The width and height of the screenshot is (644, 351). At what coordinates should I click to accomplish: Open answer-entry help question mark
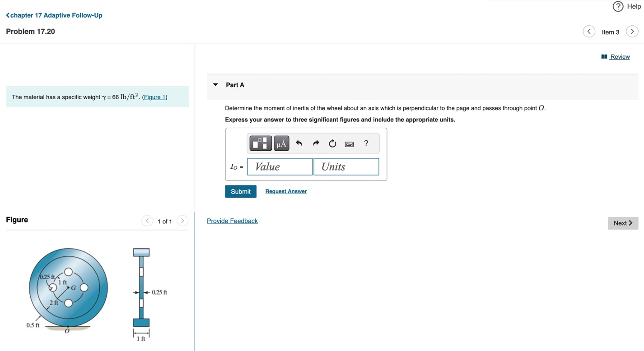point(366,143)
